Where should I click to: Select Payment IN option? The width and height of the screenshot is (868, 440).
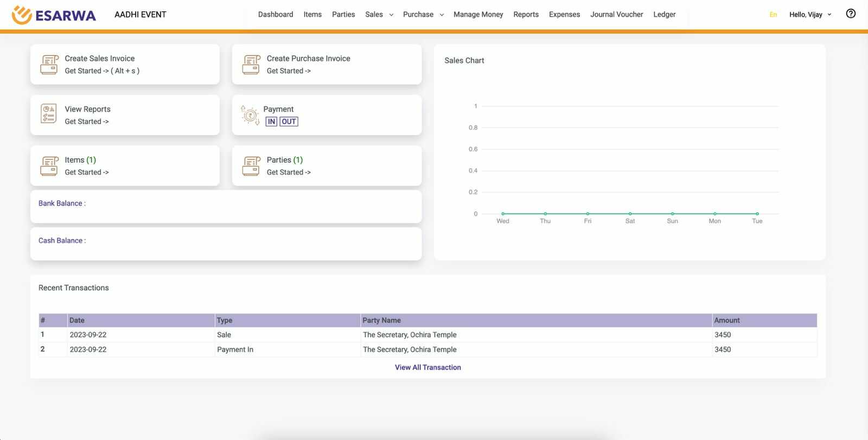click(x=271, y=122)
